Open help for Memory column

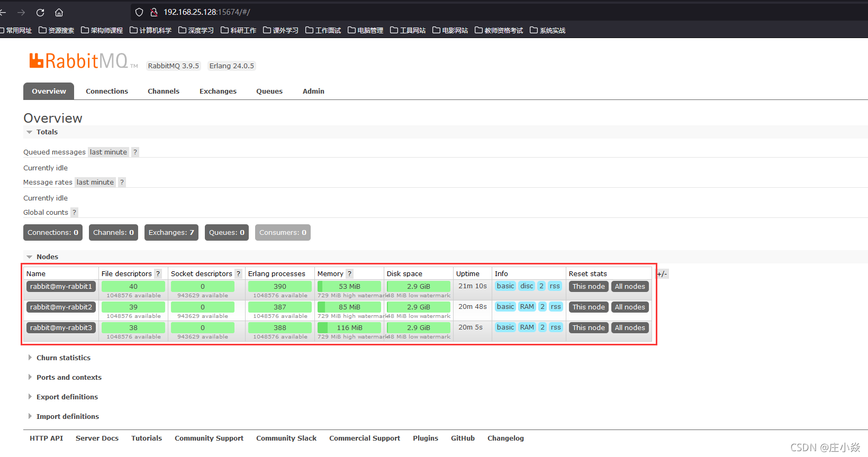point(349,274)
